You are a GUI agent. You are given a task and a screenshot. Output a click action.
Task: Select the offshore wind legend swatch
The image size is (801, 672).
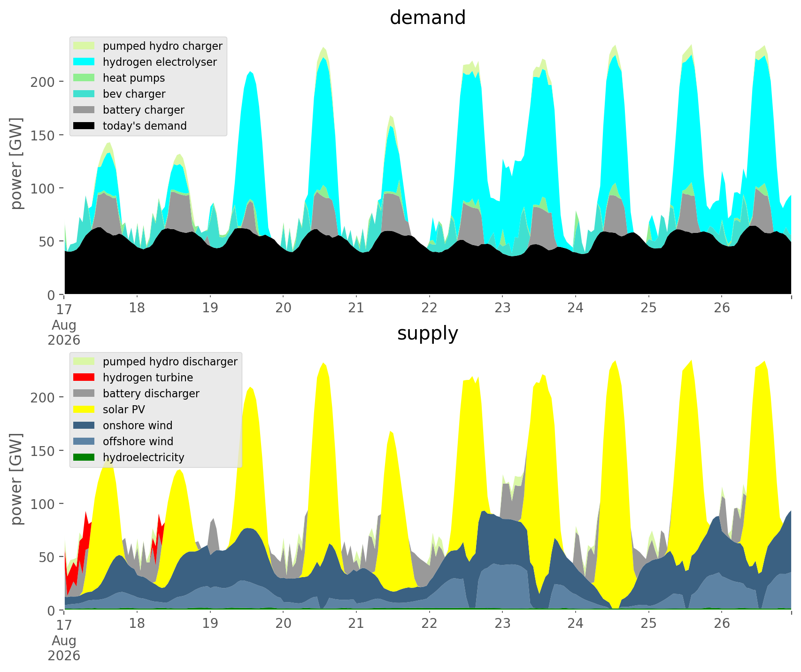pos(85,441)
